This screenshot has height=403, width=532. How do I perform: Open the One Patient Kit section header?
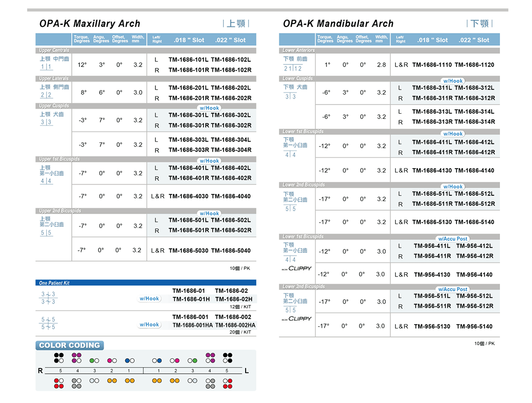55,283
